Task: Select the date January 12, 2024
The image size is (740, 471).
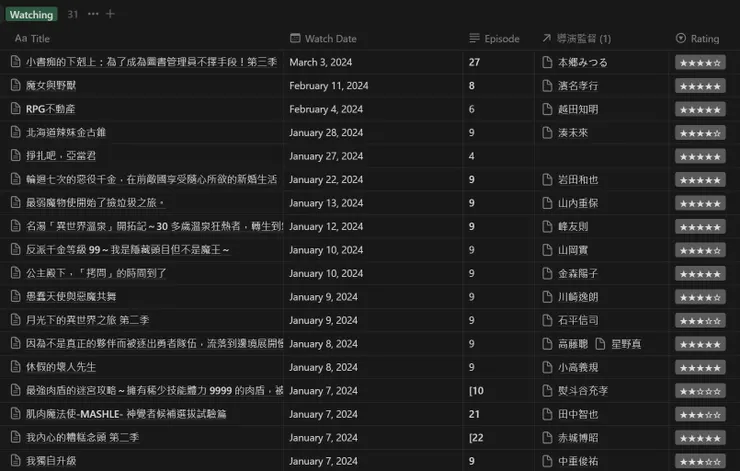Action: click(326, 227)
